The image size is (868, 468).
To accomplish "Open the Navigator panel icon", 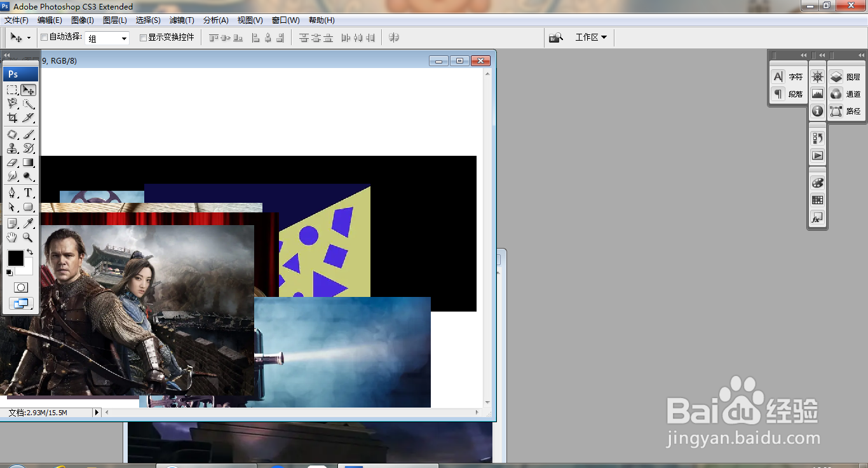I will pos(818,77).
